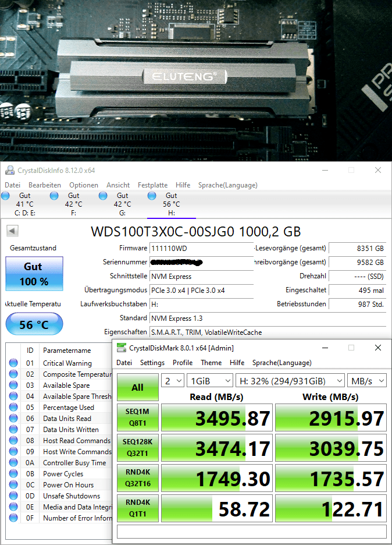392x545 pixels.
Task: Open Optionen menu in CrystalDiskInfo
Action: pyautogui.click(x=84, y=185)
